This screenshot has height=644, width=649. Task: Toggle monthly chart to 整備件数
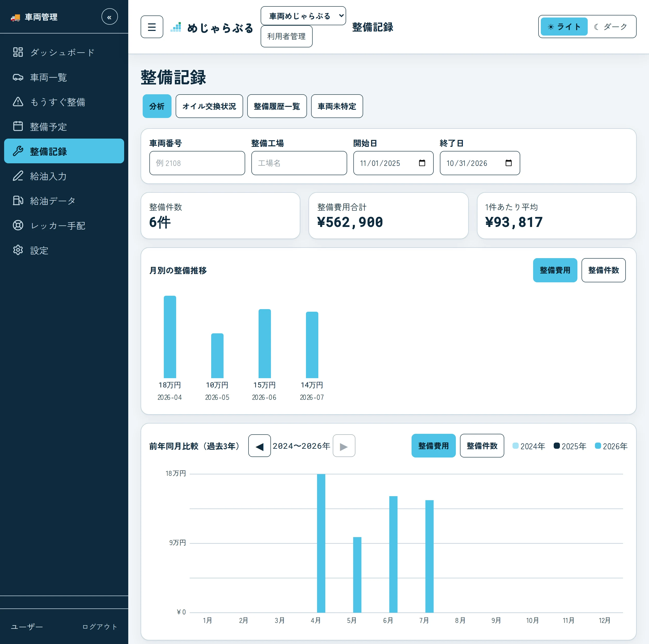pyautogui.click(x=603, y=270)
